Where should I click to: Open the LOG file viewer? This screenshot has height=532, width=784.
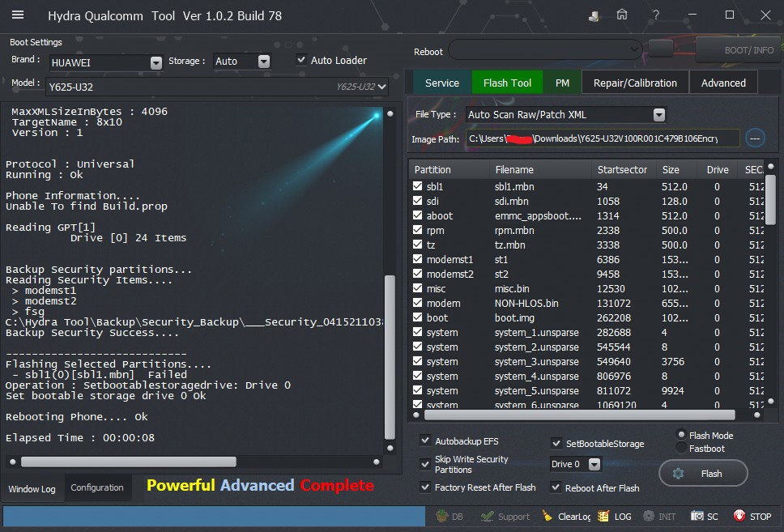pos(615,516)
